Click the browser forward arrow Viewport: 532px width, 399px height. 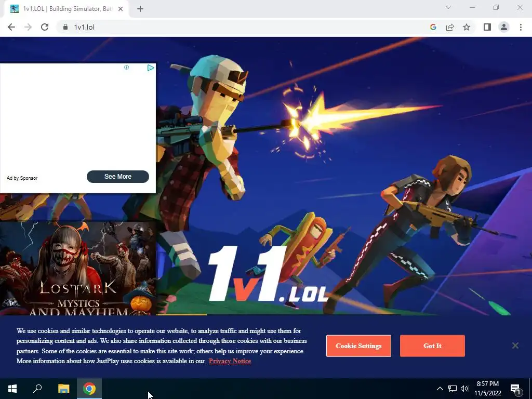(28, 27)
